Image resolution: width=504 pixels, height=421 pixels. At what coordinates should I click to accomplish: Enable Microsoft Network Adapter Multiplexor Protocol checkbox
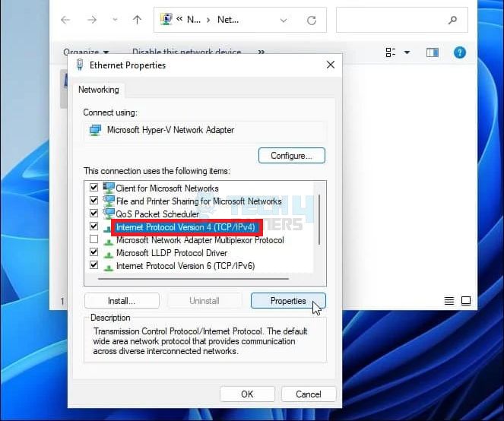point(94,239)
